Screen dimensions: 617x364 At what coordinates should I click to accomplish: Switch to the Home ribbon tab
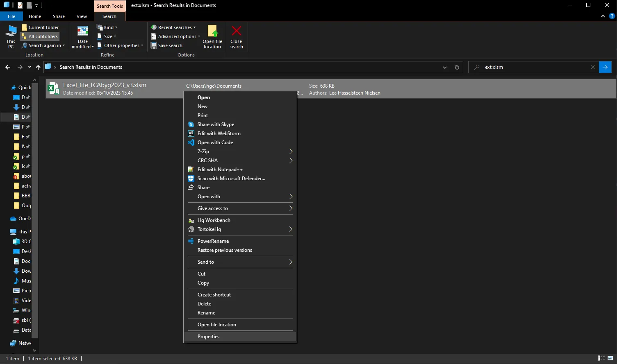coord(35,16)
